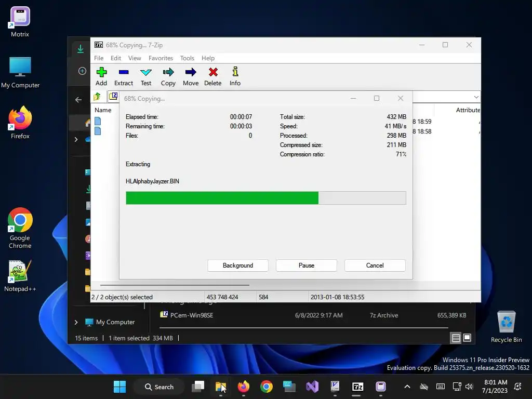Click the Test toolbar icon

tap(146, 77)
